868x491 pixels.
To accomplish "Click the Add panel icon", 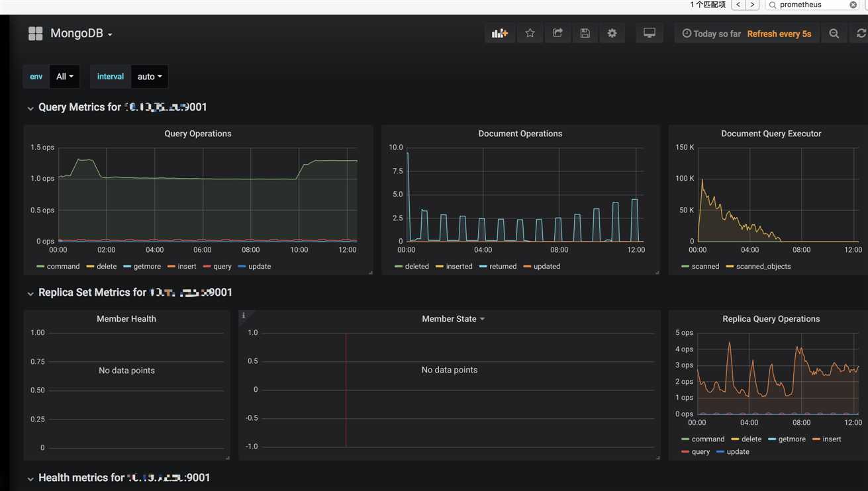I will click(x=500, y=33).
